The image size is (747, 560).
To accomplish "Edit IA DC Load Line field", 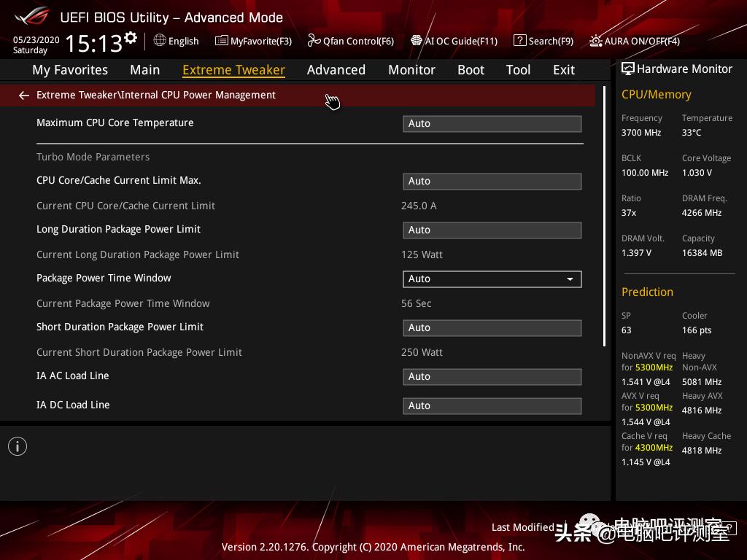I will [x=492, y=405].
